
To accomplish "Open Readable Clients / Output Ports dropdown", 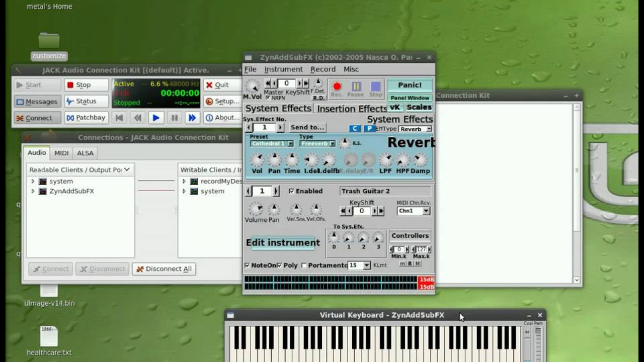I will 80,169.
